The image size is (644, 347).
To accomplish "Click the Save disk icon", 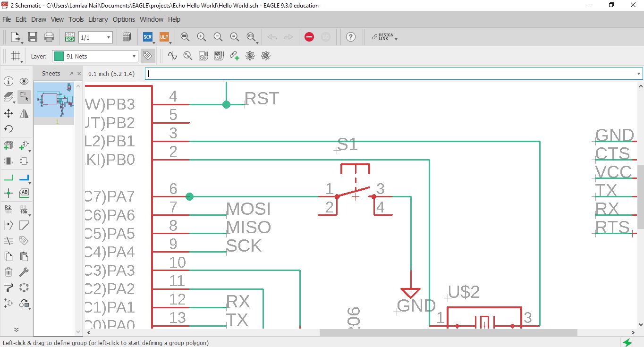I will [x=33, y=37].
